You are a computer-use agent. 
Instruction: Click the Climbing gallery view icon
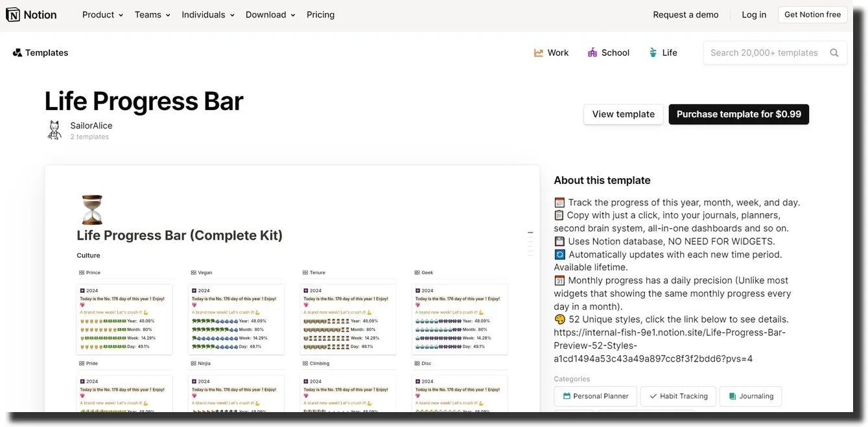tap(305, 364)
